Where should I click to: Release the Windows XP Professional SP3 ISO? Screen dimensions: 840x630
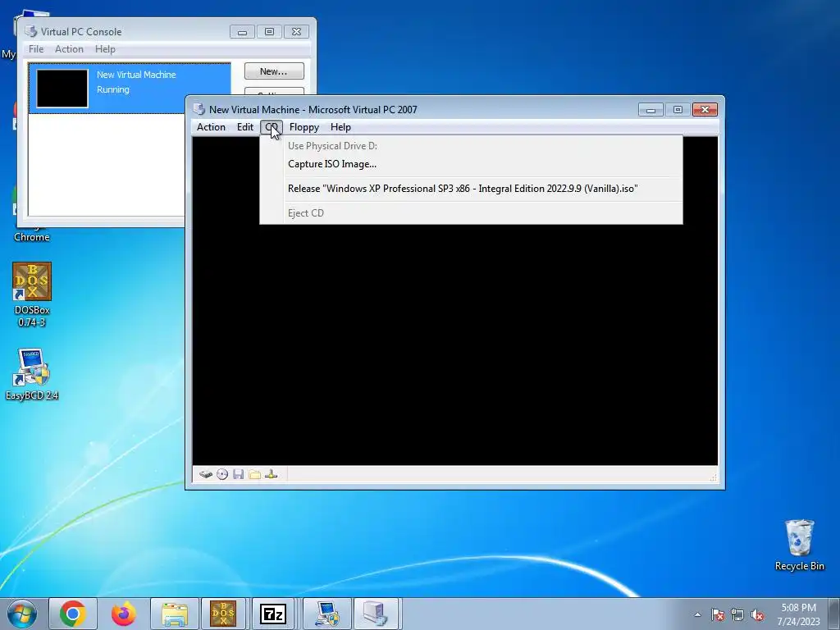coord(471,189)
